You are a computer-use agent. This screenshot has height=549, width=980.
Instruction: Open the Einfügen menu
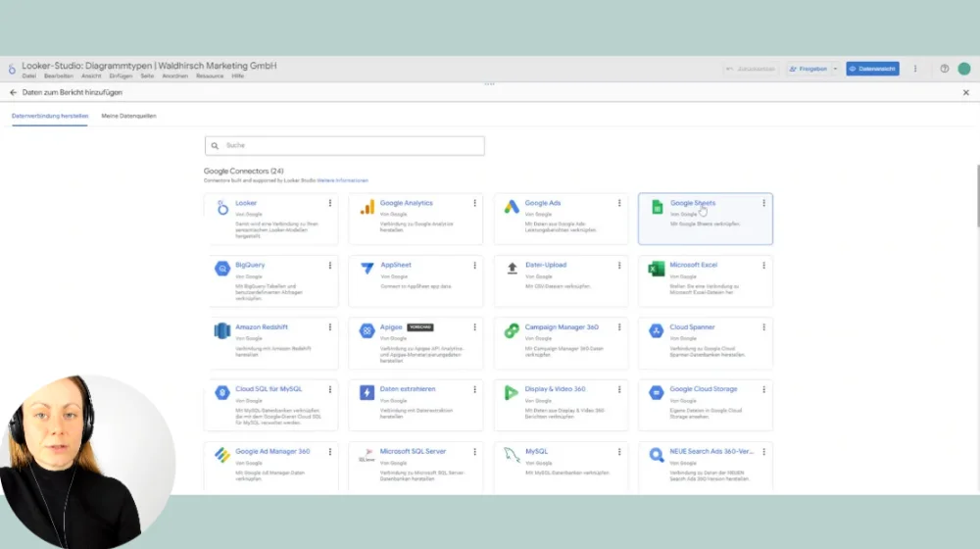tap(121, 75)
